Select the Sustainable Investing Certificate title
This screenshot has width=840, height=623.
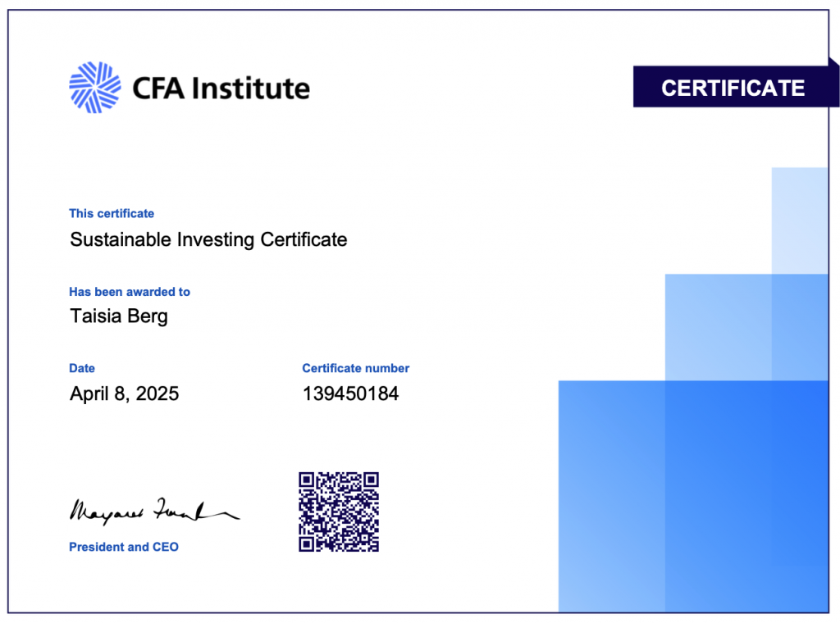[208, 239]
